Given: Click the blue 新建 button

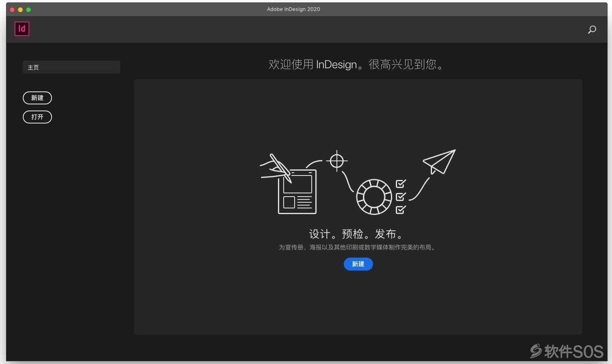Looking at the screenshot, I should click(x=358, y=264).
